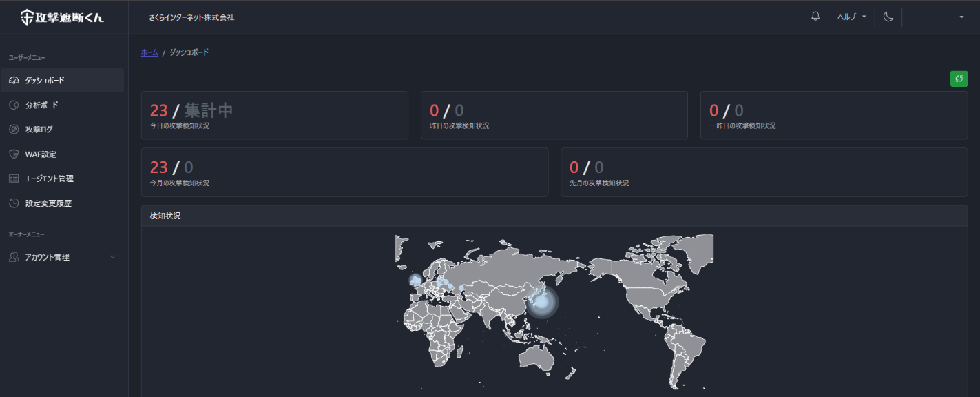The image size is (980, 397).
Task: Click the 攻撃遮断くん logo
Action: (62, 17)
